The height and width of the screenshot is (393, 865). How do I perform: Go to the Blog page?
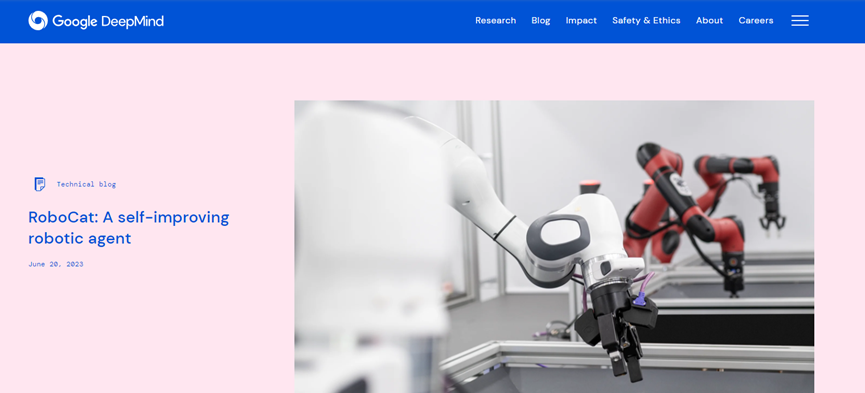click(541, 20)
